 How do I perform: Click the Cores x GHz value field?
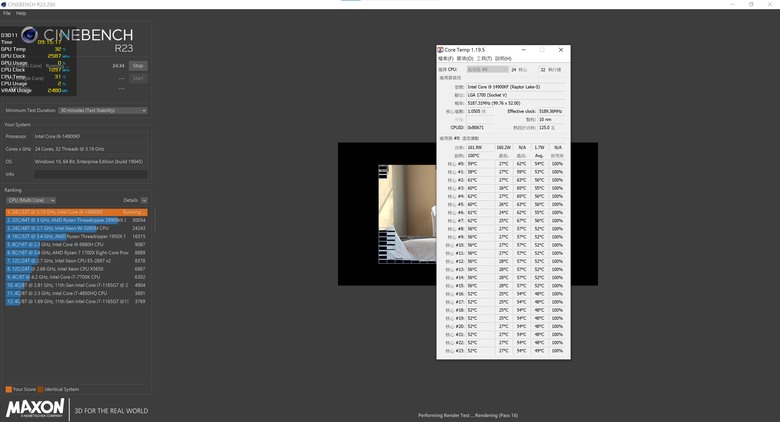point(91,149)
